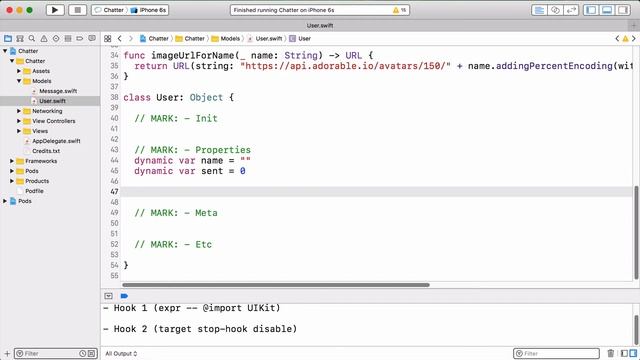This screenshot has height=360, width=640.
Task: Jump to previous issue
Action: [617, 38]
